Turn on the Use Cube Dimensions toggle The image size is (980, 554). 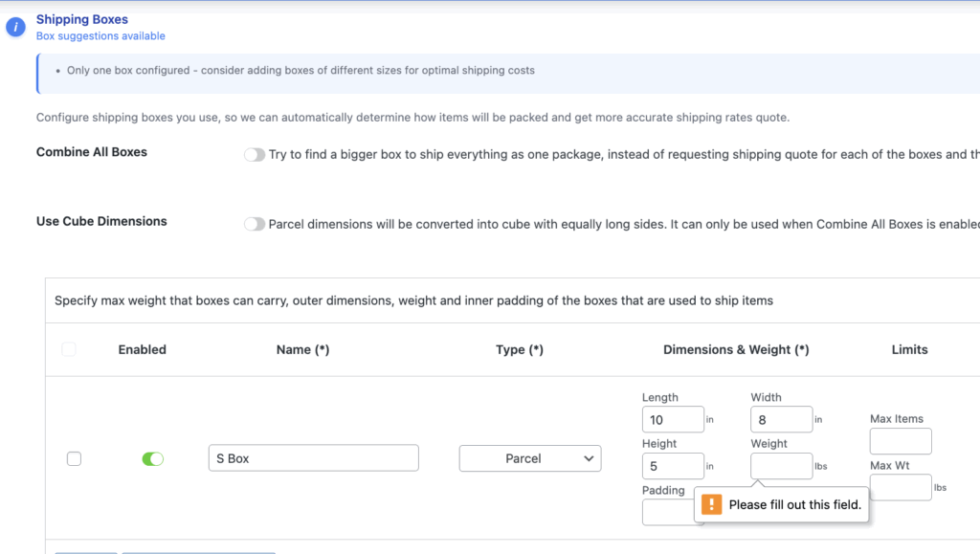pyautogui.click(x=255, y=224)
